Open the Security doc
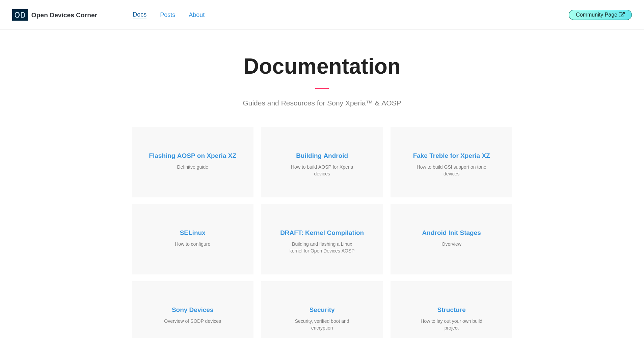 (322, 310)
